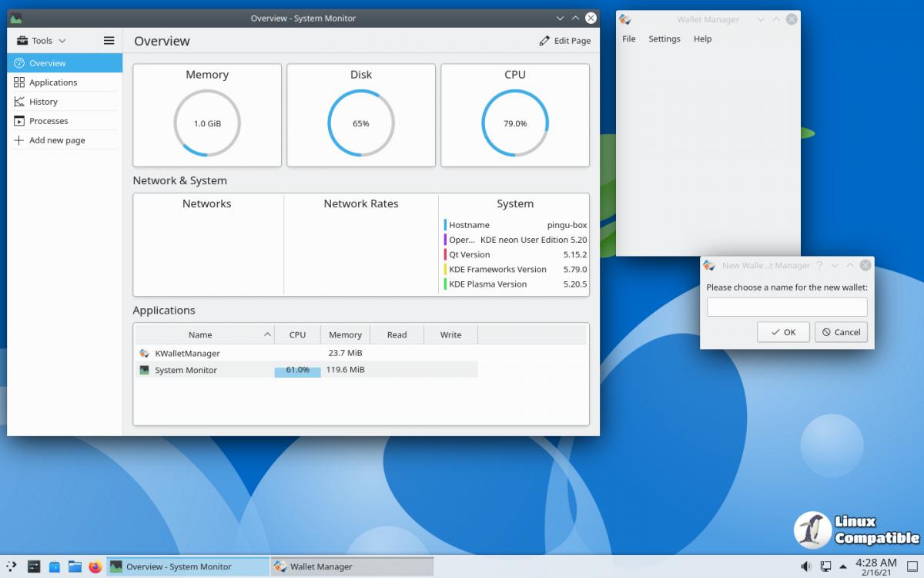This screenshot has height=578, width=924.
Task: Open the Settings menu in Wallet Manager
Action: pyautogui.click(x=664, y=39)
